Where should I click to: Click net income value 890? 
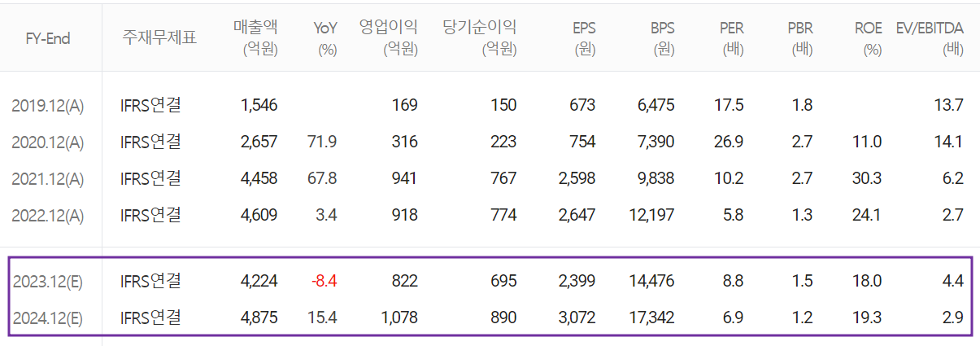[503, 318]
